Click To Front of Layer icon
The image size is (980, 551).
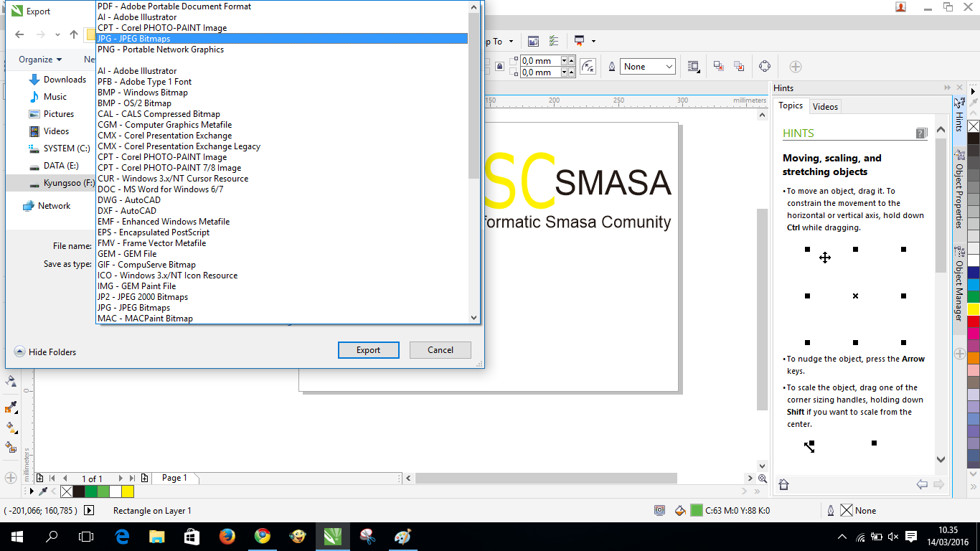(718, 67)
